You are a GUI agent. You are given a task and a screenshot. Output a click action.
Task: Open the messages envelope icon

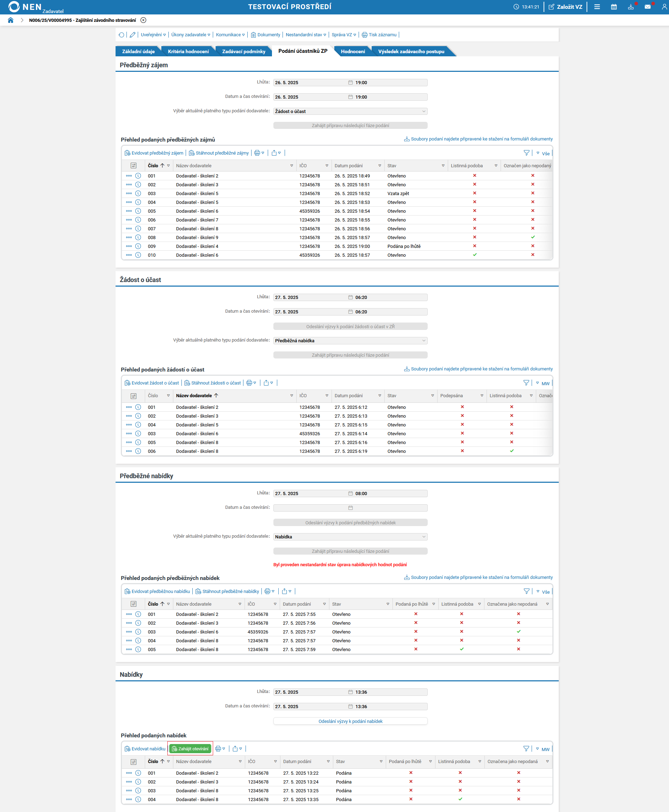click(648, 7)
